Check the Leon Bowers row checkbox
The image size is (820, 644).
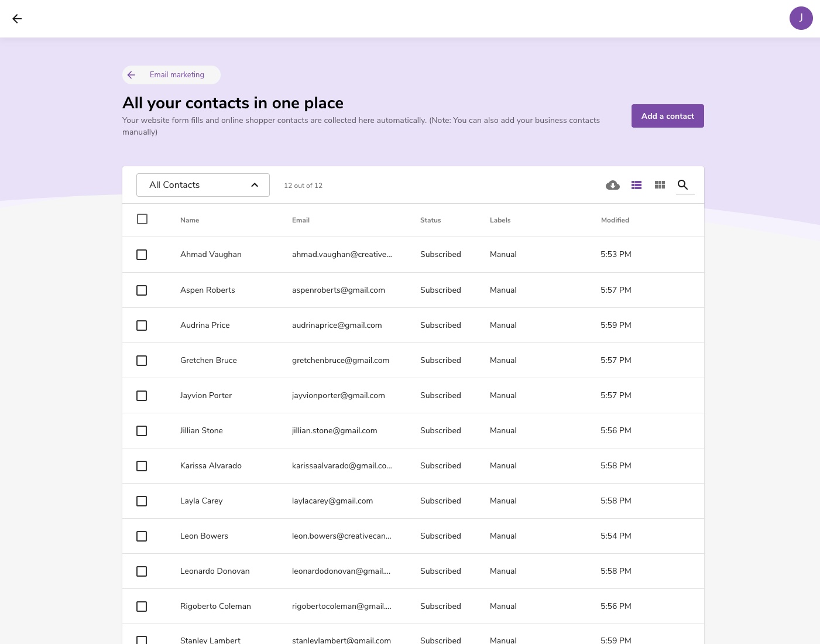click(142, 536)
